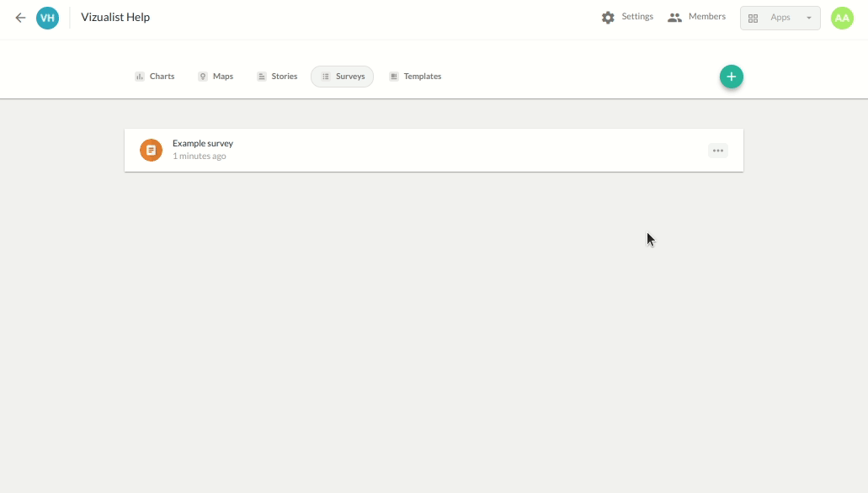
Task: Open Settings via its text label
Action: tap(637, 17)
